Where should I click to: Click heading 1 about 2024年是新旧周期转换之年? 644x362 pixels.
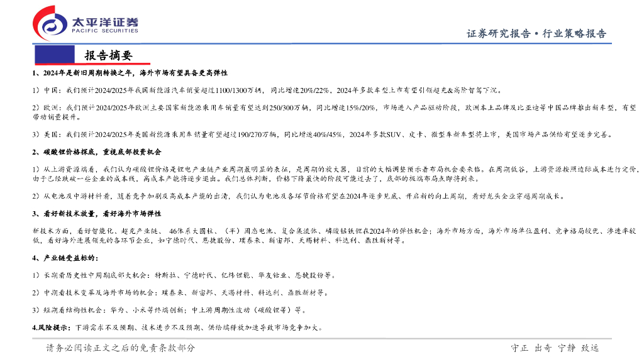coord(130,73)
